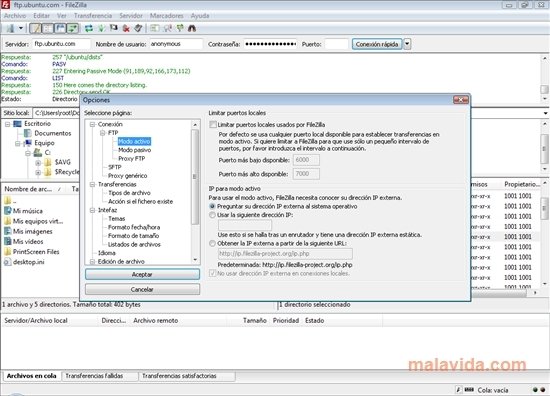550x396 pixels.
Task: Focus the Puerto input field in quickconnect bar
Action: pyautogui.click(x=336, y=44)
